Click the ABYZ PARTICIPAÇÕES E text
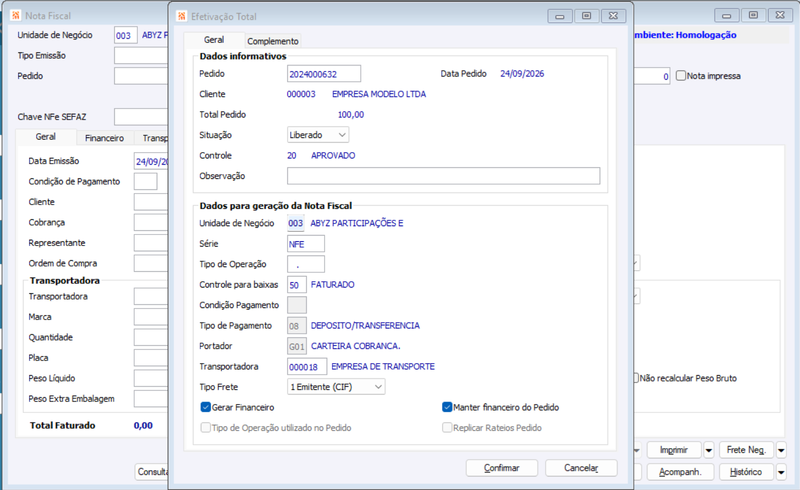The width and height of the screenshot is (800, 490). [357, 223]
